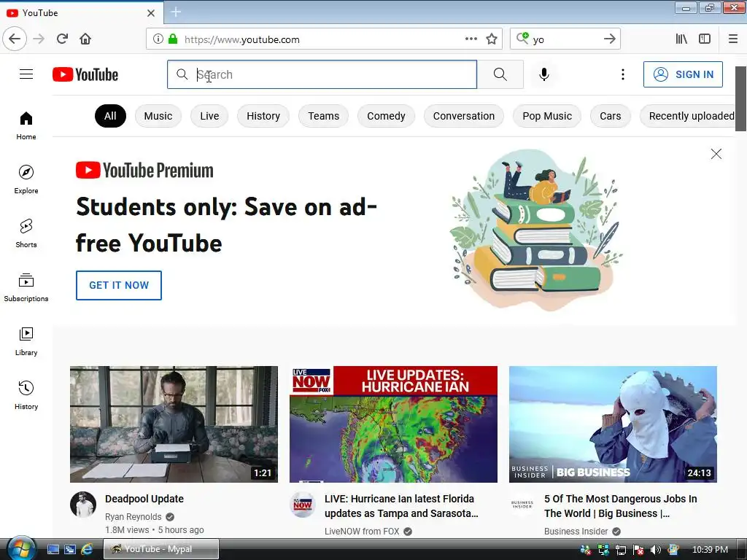
Task: Click the taskbar clock showing 10:39 PM
Action: coord(710,550)
